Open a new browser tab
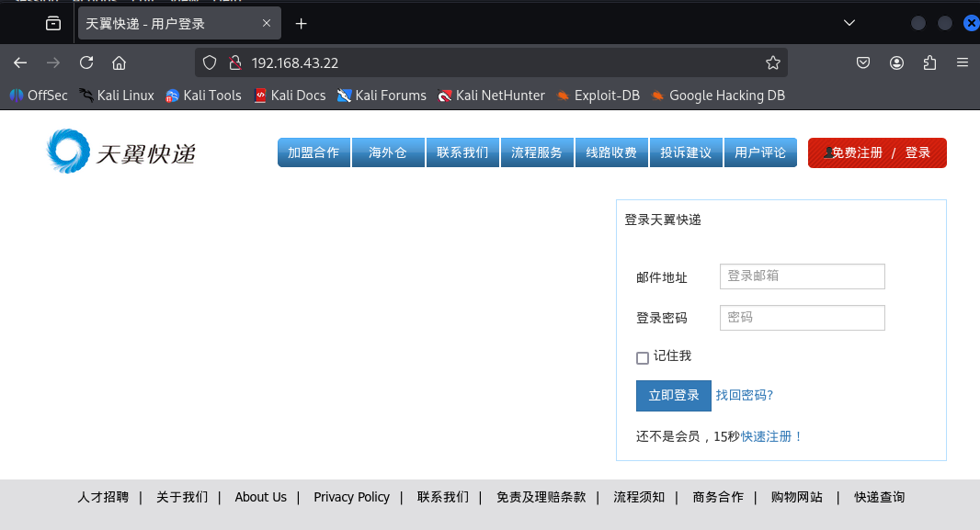This screenshot has height=530, width=980. 302,24
